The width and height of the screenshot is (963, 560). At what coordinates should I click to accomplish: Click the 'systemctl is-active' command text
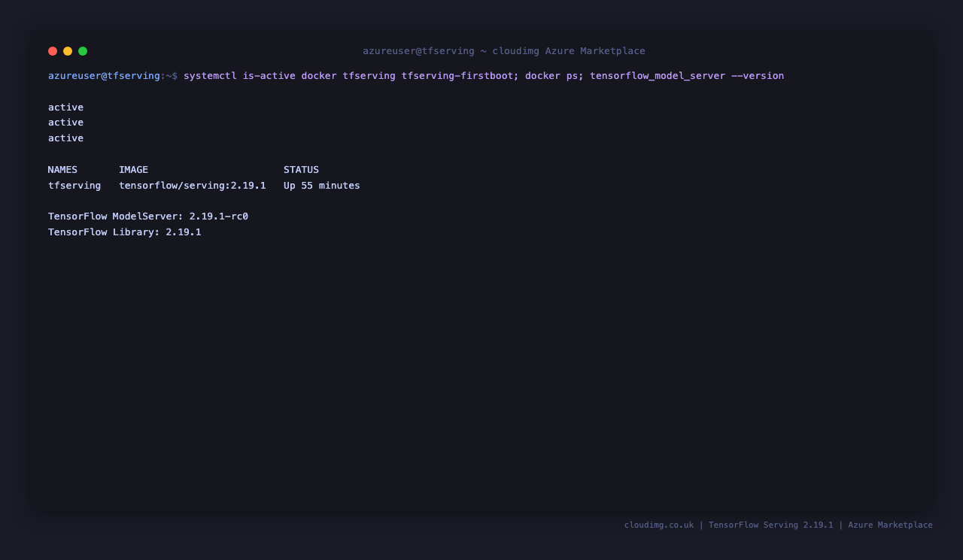(239, 76)
